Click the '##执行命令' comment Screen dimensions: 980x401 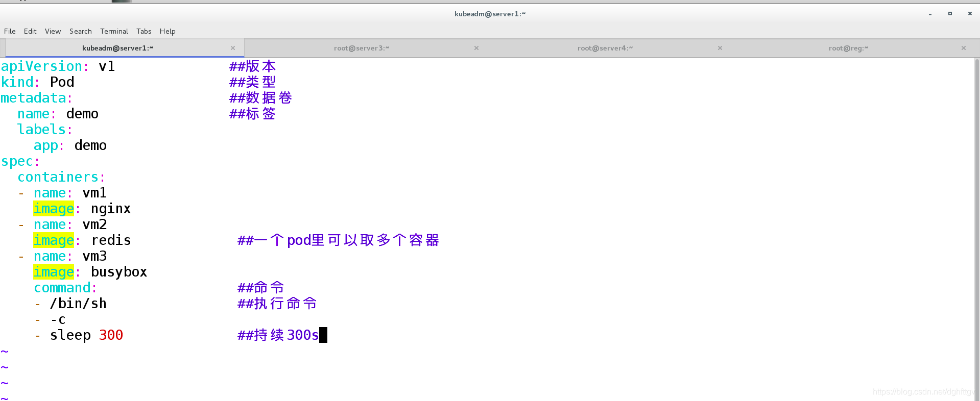tap(277, 304)
